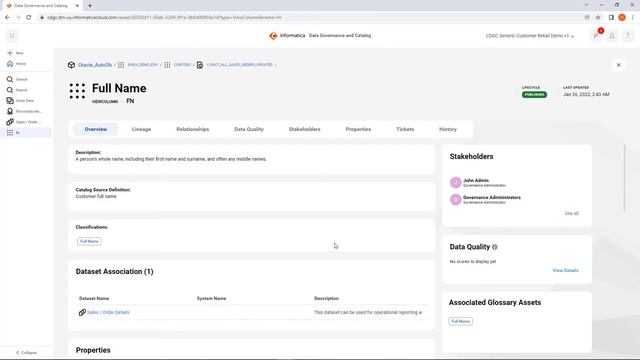Click Governance Administrators avatar
Screen dimensions: 640x360
(x=456, y=200)
